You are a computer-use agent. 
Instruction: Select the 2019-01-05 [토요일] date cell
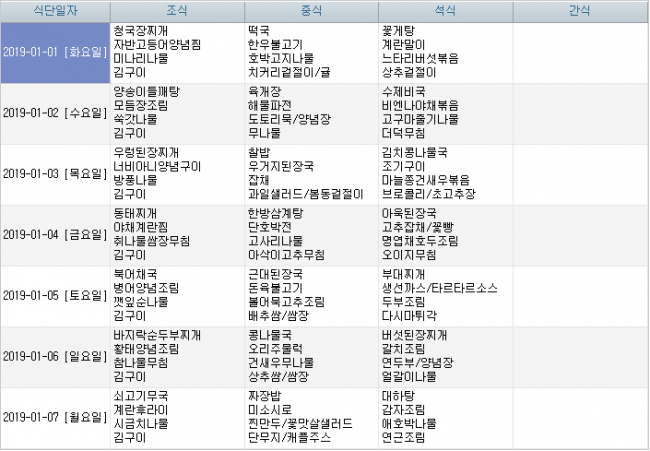point(55,296)
